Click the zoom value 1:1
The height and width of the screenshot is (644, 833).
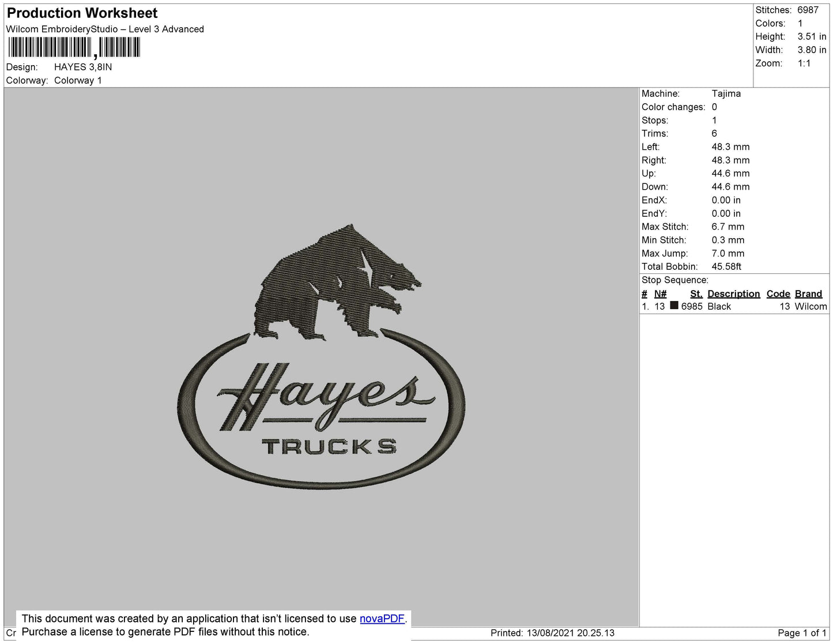[x=804, y=63]
